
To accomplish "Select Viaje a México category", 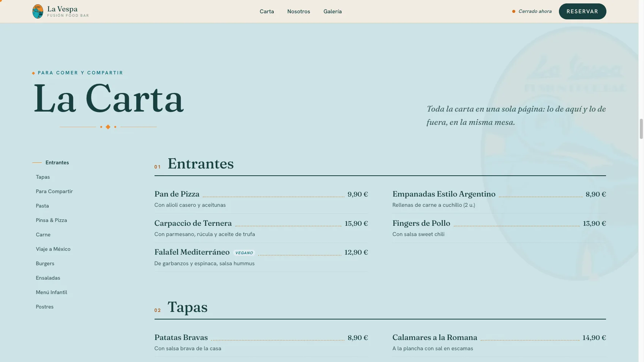I will tap(53, 249).
